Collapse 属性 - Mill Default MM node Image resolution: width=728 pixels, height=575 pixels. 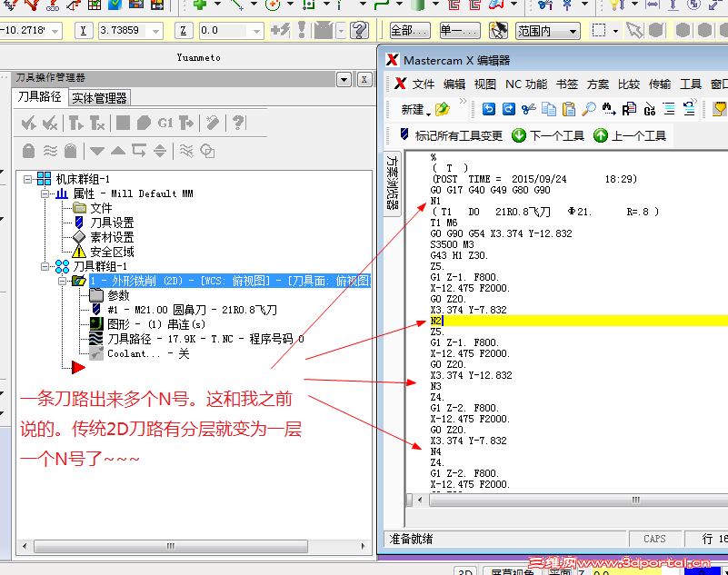(x=45, y=193)
